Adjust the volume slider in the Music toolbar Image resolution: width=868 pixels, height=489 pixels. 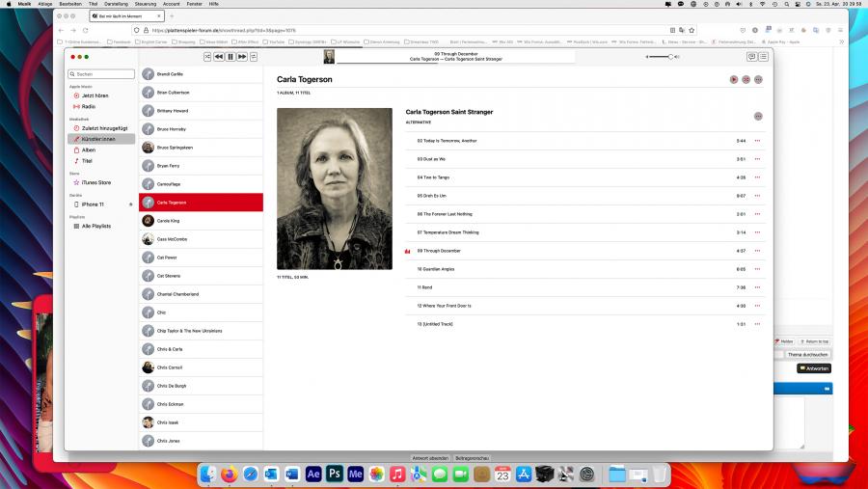(662, 57)
